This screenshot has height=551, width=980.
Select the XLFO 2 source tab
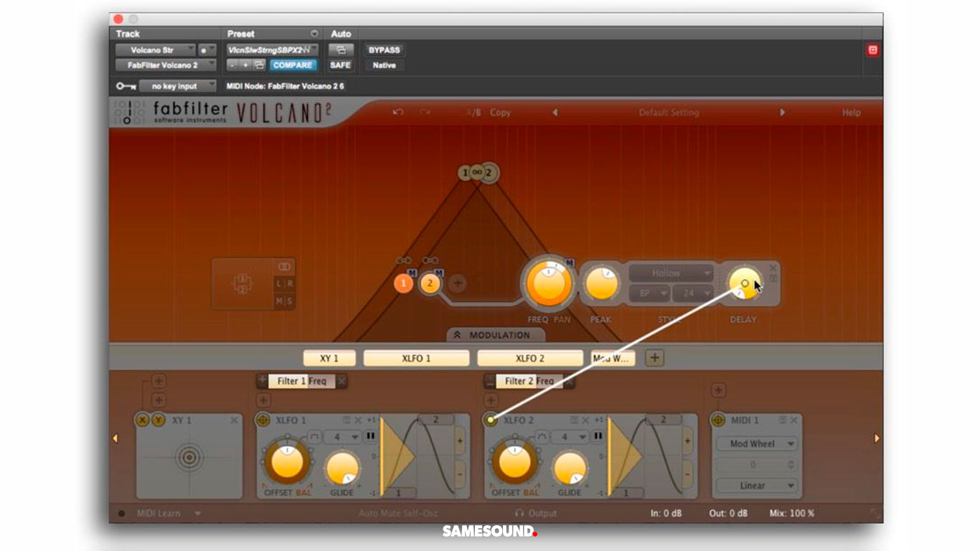[x=530, y=358]
